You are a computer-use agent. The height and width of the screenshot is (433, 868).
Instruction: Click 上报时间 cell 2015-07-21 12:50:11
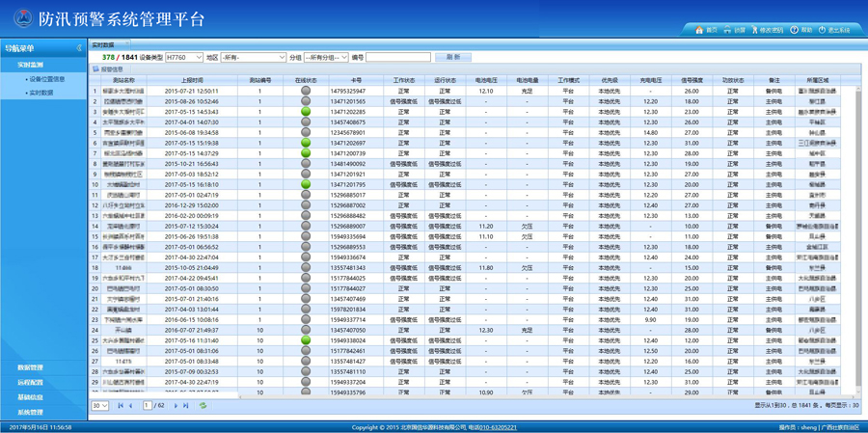(192, 91)
